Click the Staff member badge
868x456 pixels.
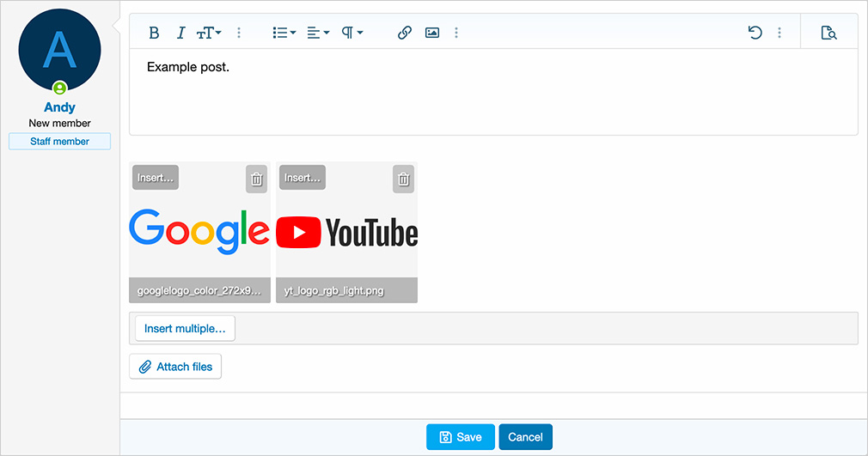coord(60,141)
